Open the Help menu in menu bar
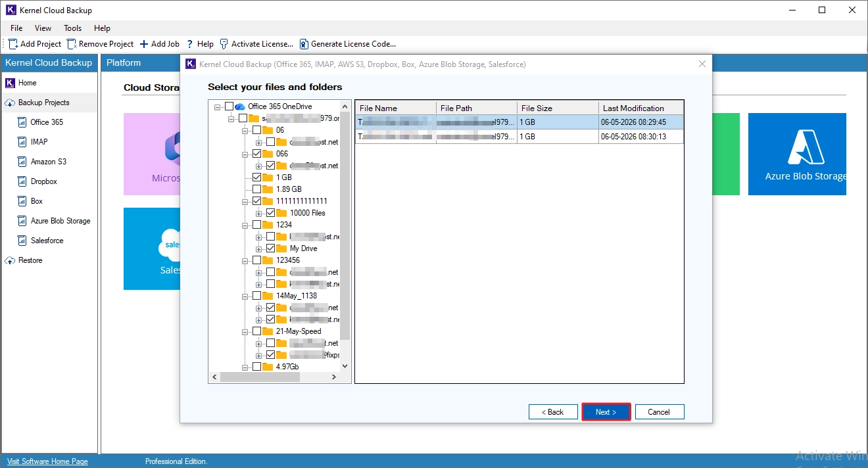 point(102,28)
